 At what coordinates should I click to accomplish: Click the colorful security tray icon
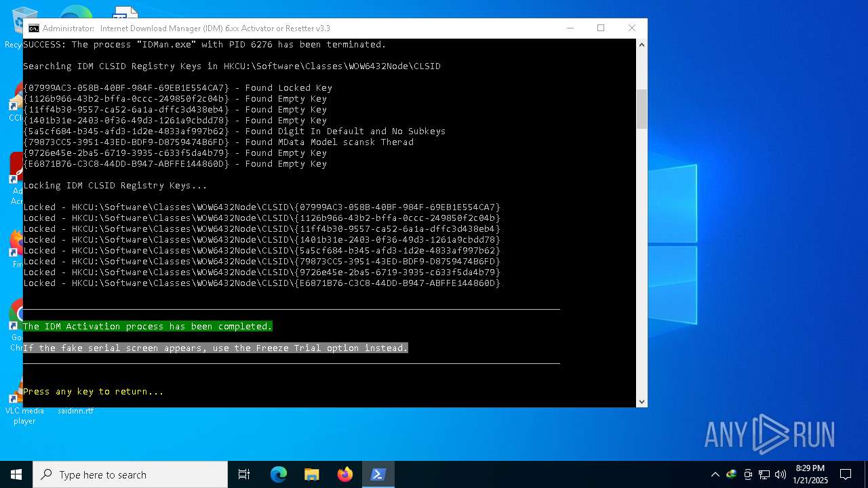[x=731, y=474]
